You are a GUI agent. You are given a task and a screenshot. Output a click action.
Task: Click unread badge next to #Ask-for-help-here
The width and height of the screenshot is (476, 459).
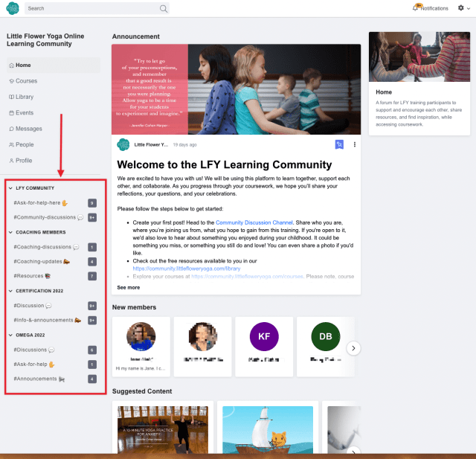tap(92, 203)
